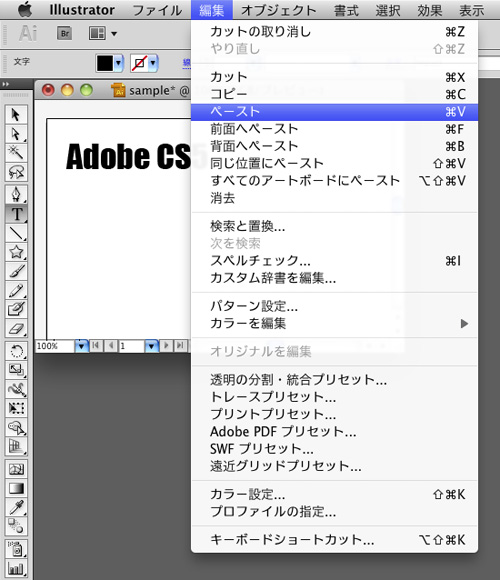Open the ファイル menu
Viewport: 500px width, 580px height.
[157, 10]
